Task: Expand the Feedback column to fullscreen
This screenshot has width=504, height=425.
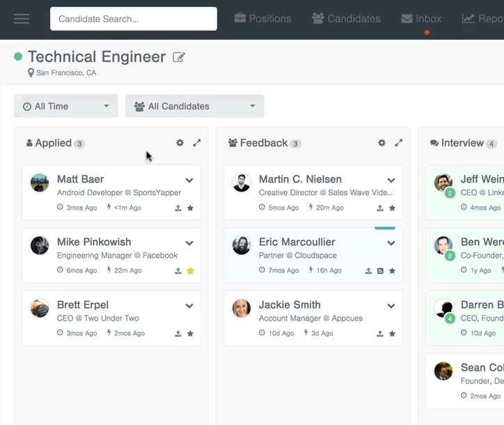Action: (399, 143)
